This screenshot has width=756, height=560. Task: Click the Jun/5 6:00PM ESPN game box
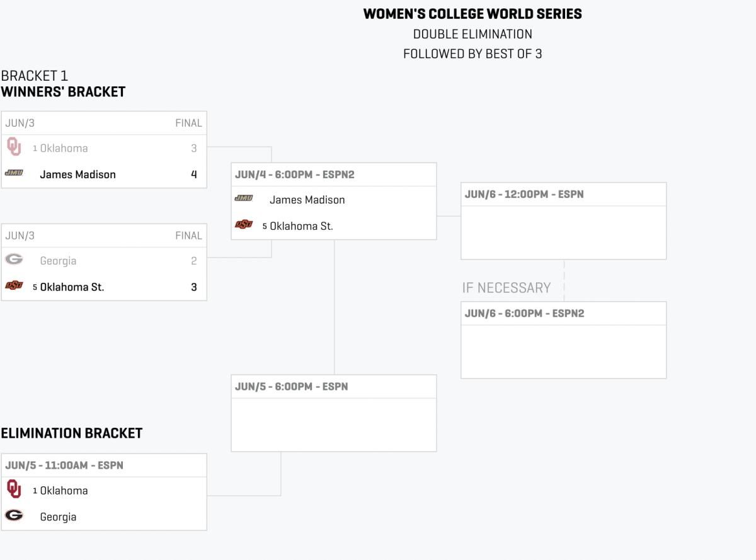[x=334, y=413]
